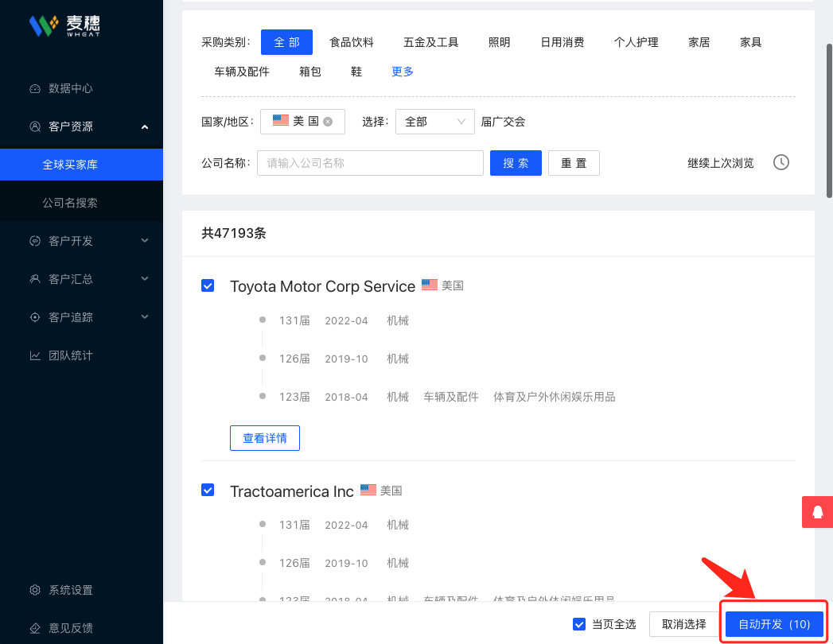Filter by 日用消费 category
This screenshot has width=833, height=644.
click(562, 42)
